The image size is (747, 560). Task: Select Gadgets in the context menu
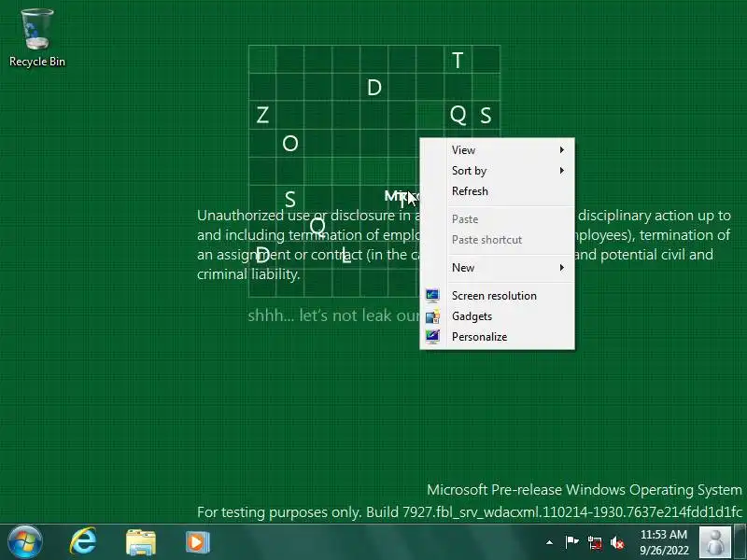[x=498, y=316]
